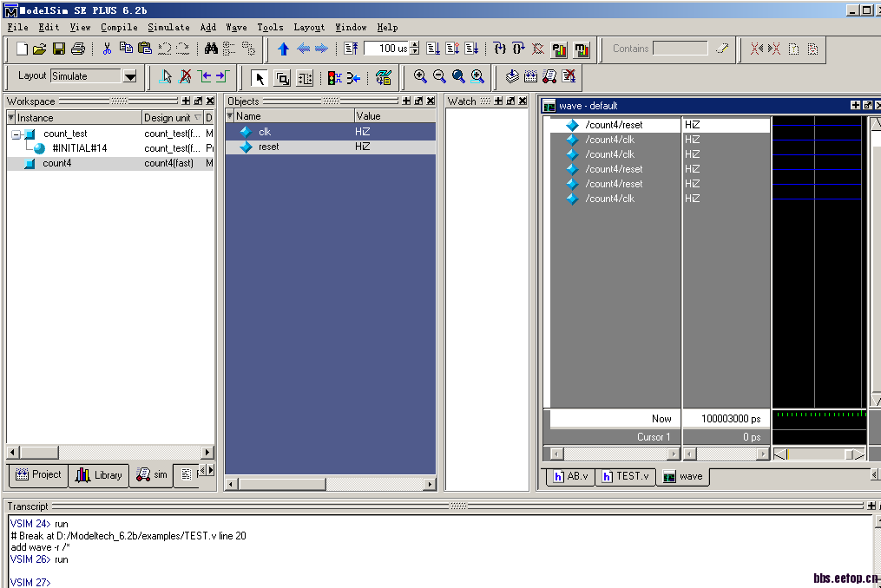
Task: Click the Transcript VSIM 27 prompt line
Action: click(30, 583)
